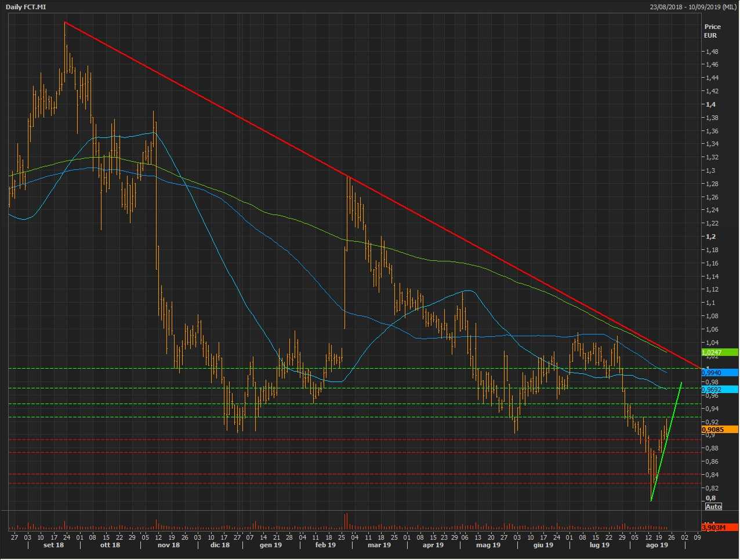The width and height of the screenshot is (740, 560).
Task: Click the bold 1,2 price axis value
Action: coord(710,237)
